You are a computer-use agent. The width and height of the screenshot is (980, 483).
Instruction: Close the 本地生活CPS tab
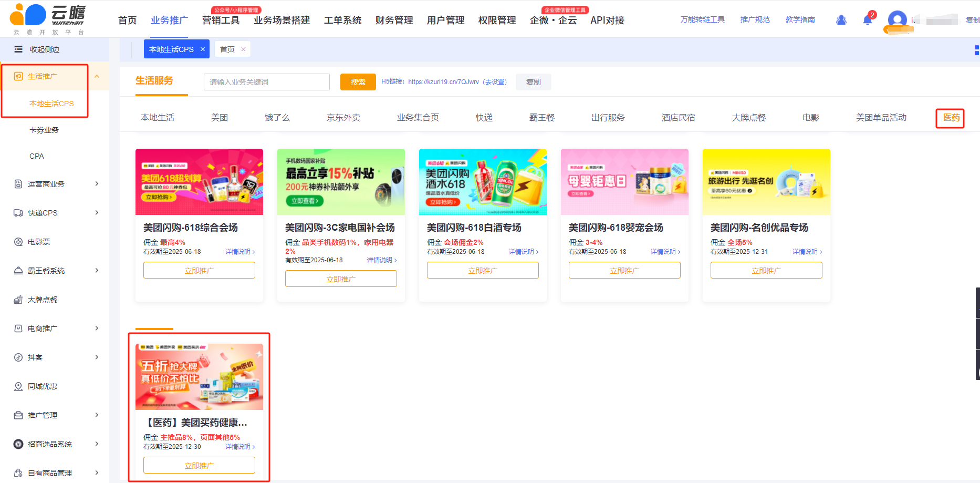[203, 49]
